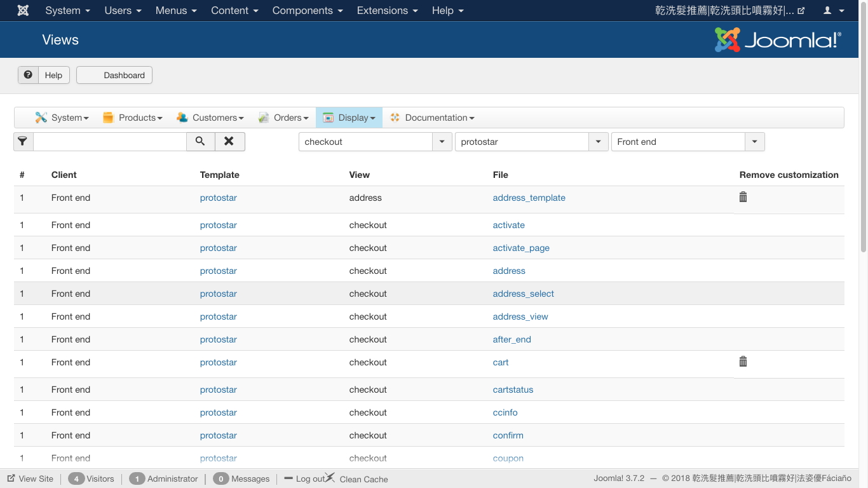Viewport: 868px width, 488px height.
Task: Open the cartstatus file link
Action: 513,390
